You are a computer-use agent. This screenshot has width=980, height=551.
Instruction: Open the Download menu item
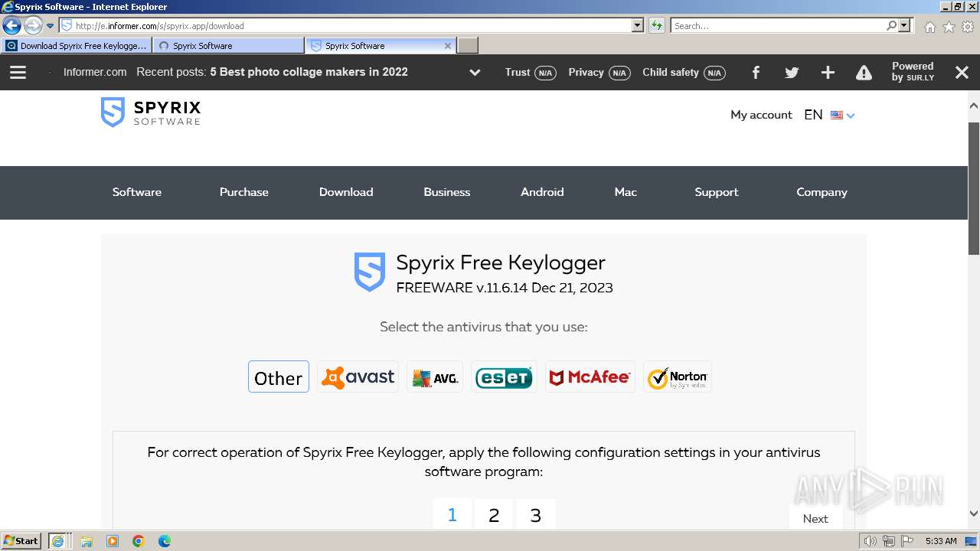tap(346, 192)
